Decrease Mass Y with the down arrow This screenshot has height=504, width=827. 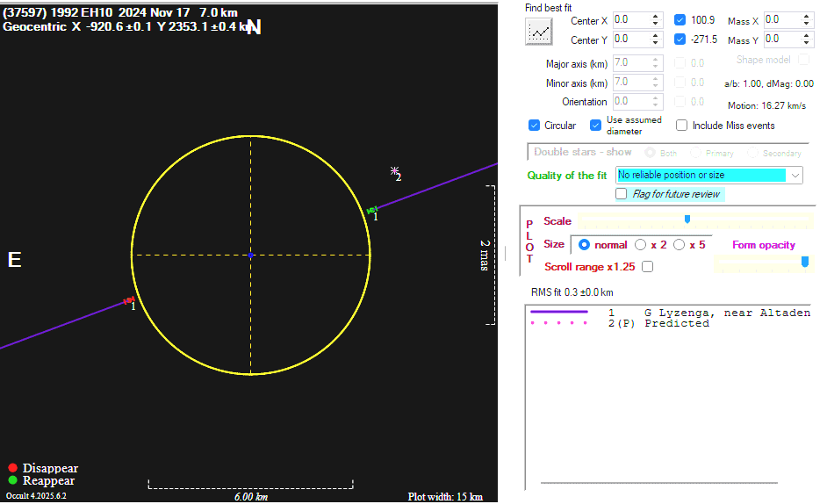(x=807, y=43)
